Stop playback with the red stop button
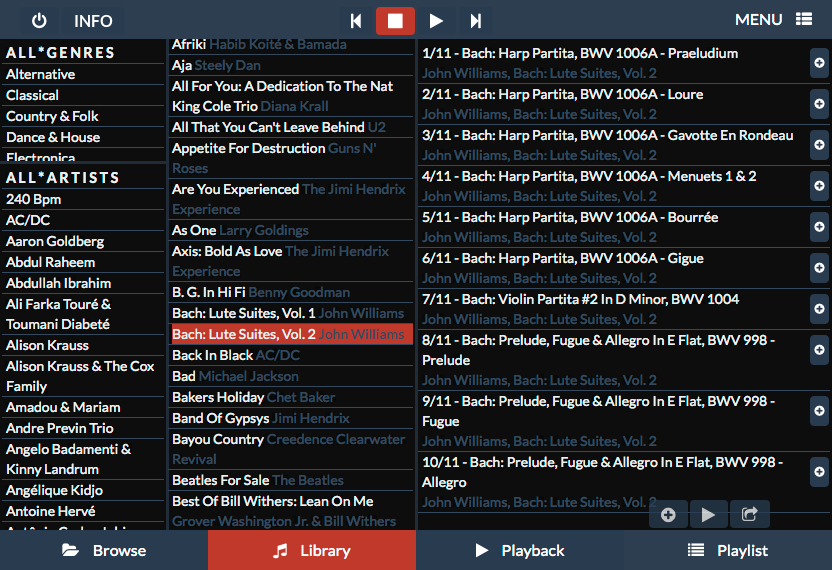 click(x=395, y=21)
